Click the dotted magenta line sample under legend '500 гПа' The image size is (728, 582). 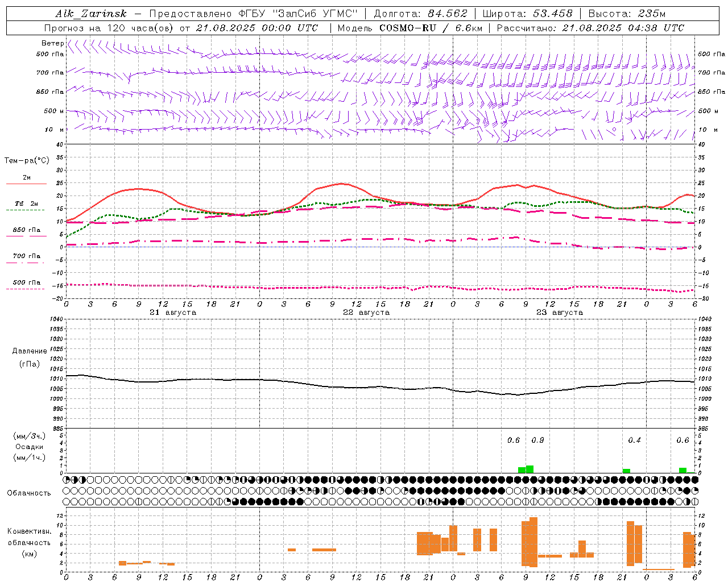26,289
